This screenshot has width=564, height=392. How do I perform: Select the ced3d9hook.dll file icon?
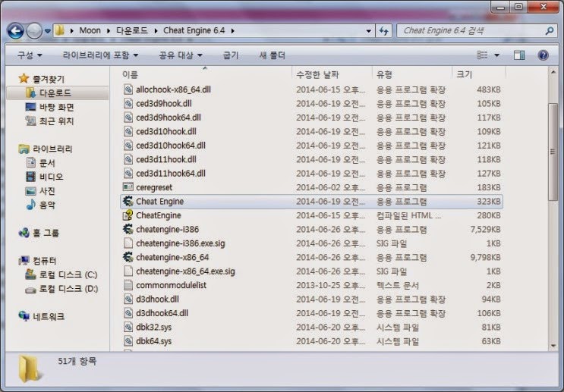pyautogui.click(x=128, y=103)
